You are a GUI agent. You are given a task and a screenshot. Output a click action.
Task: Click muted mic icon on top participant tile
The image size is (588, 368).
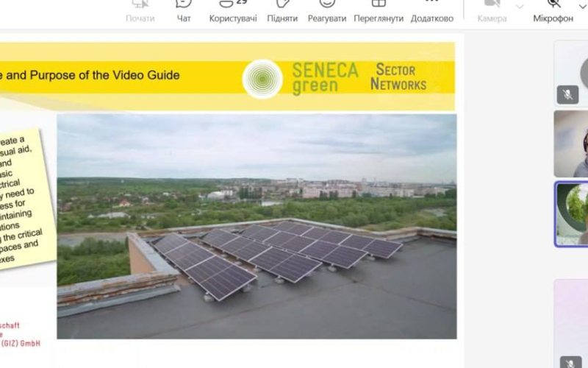(567, 95)
